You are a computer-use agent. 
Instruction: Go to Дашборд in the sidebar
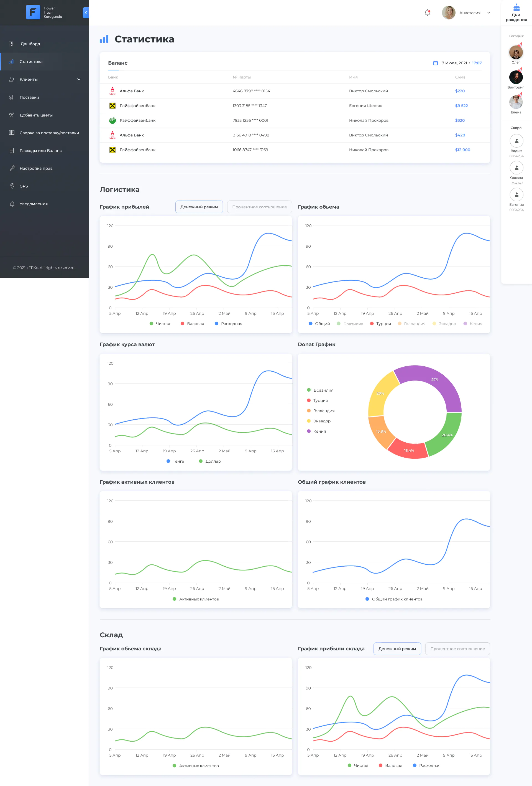point(44,44)
